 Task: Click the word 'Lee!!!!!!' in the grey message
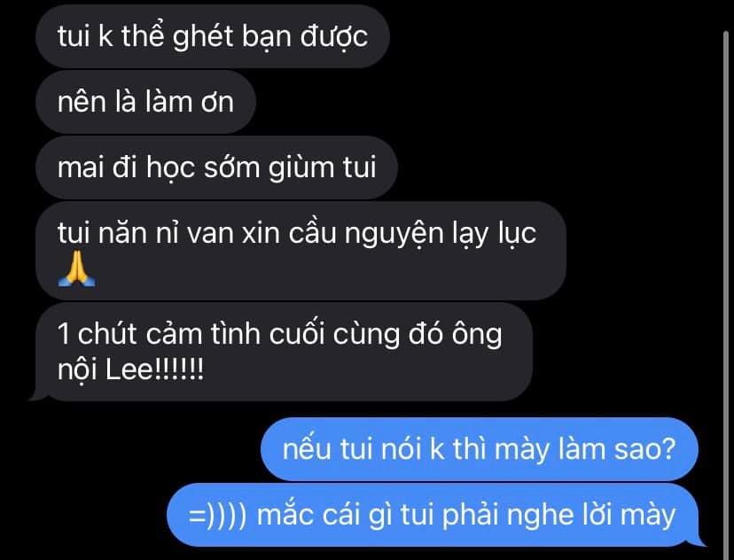[154, 370]
